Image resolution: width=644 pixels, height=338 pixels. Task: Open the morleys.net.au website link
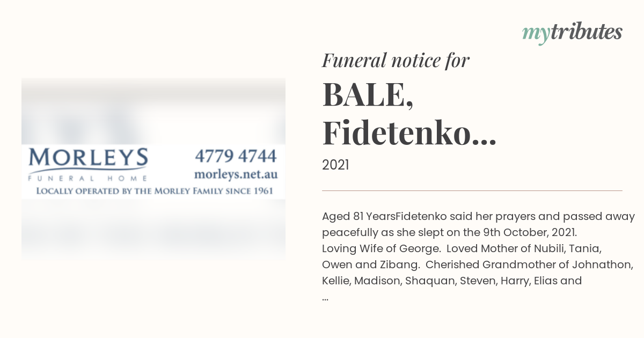pos(236,174)
